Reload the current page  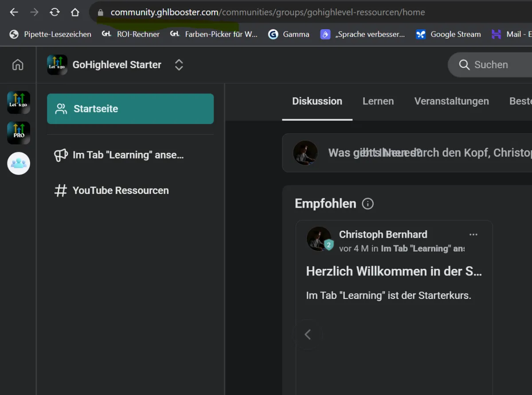tap(55, 12)
